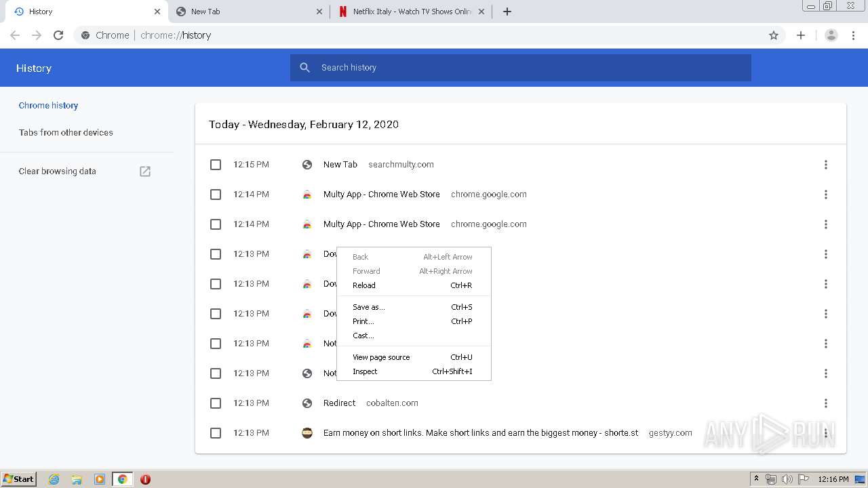Check the box for the 12:15 PM New Tab entry
Viewport: 868px width, 488px height.
(216, 165)
